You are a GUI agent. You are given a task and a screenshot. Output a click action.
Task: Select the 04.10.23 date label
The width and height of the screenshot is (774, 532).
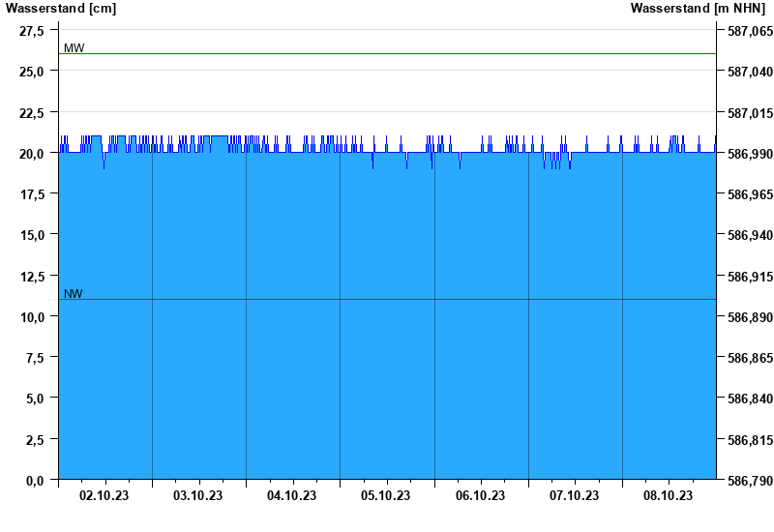pos(292,496)
